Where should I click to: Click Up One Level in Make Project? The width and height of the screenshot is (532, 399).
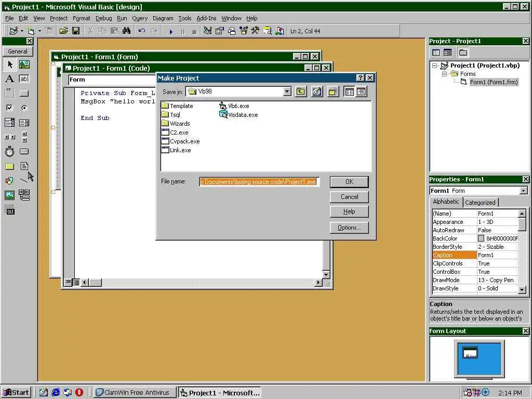point(301,91)
